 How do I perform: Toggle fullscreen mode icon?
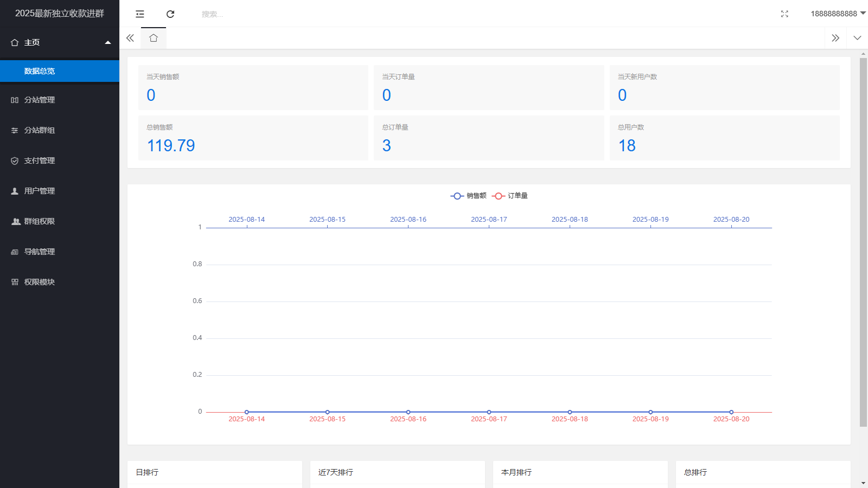coord(784,14)
